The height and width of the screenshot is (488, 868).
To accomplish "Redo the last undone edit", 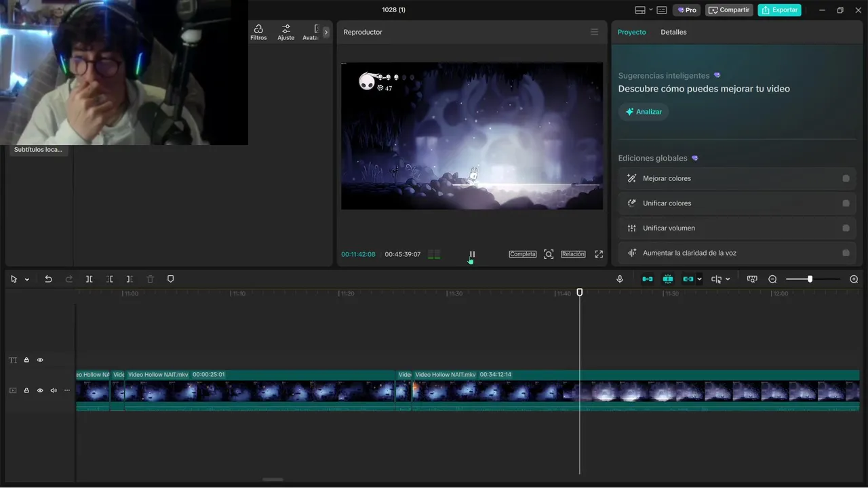I will [68, 279].
